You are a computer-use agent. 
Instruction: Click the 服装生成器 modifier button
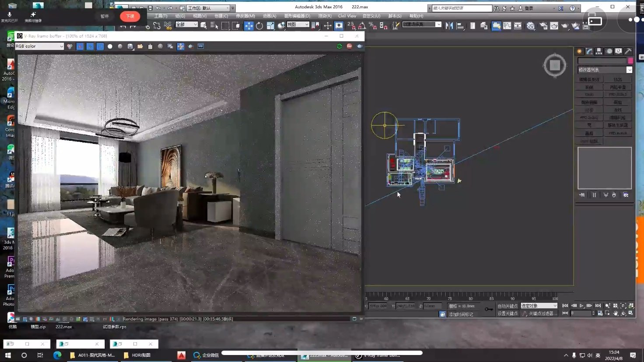(x=618, y=125)
